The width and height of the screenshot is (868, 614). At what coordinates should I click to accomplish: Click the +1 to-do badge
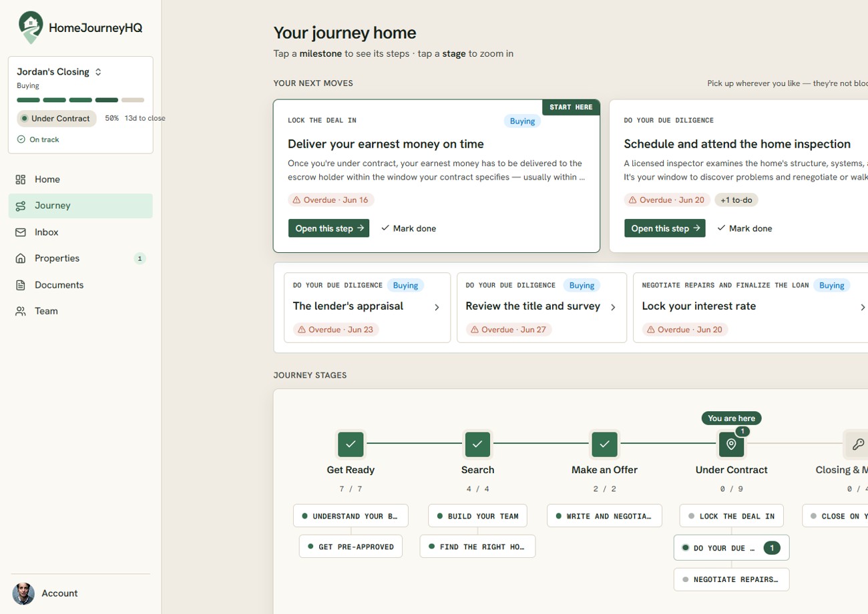(x=736, y=200)
